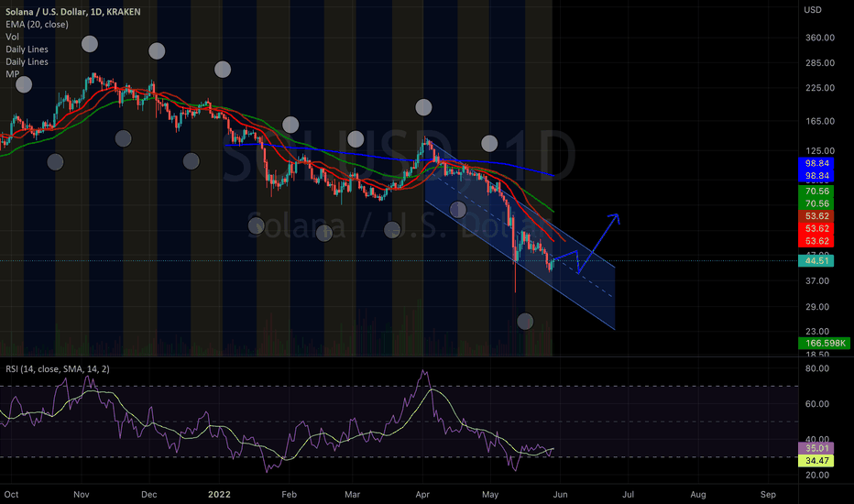Click the yellow 34.47 RSI average tag
This screenshot has height=504, width=854.
pyautogui.click(x=816, y=460)
